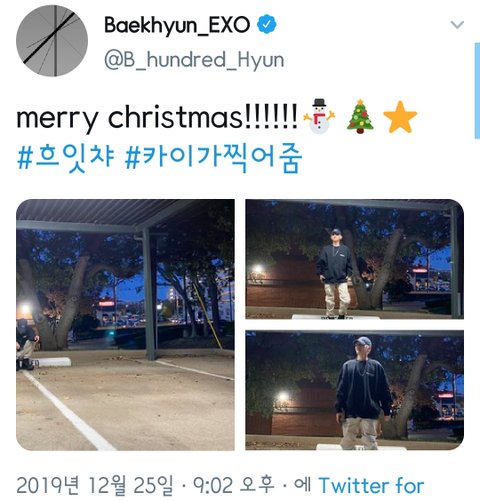The height and width of the screenshot is (501, 480).
Task: Open the Twitter for source link
Action: 371,485
